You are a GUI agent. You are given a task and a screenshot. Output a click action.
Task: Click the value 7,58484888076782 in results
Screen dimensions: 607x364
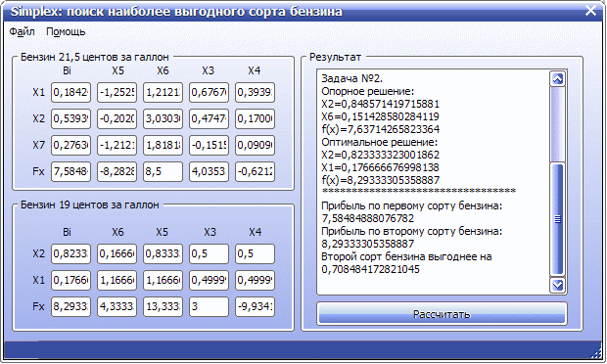point(367,218)
